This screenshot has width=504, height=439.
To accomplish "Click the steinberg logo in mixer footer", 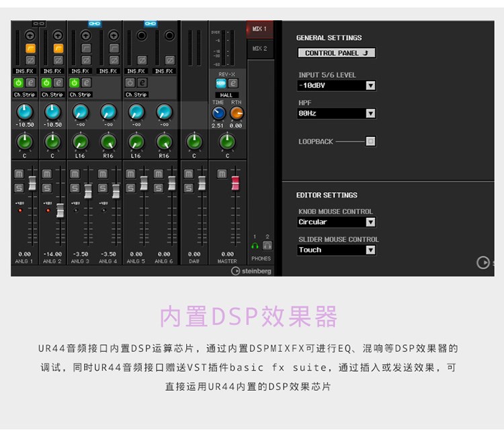I will [x=251, y=271].
